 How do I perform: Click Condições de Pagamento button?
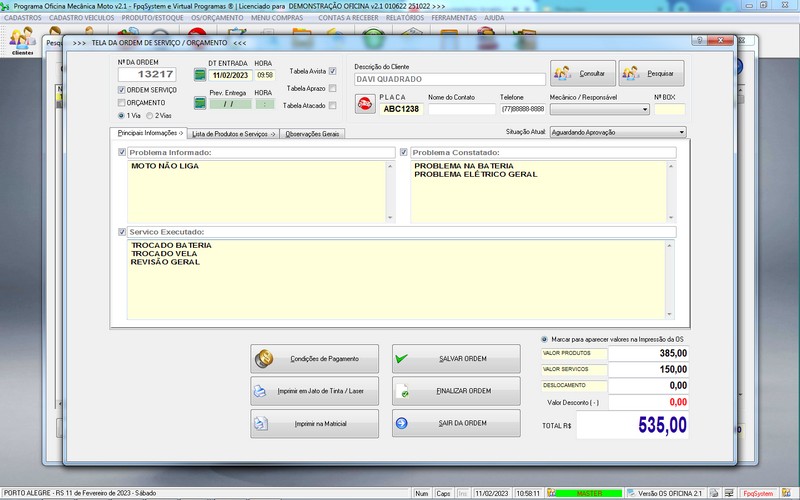coord(314,359)
